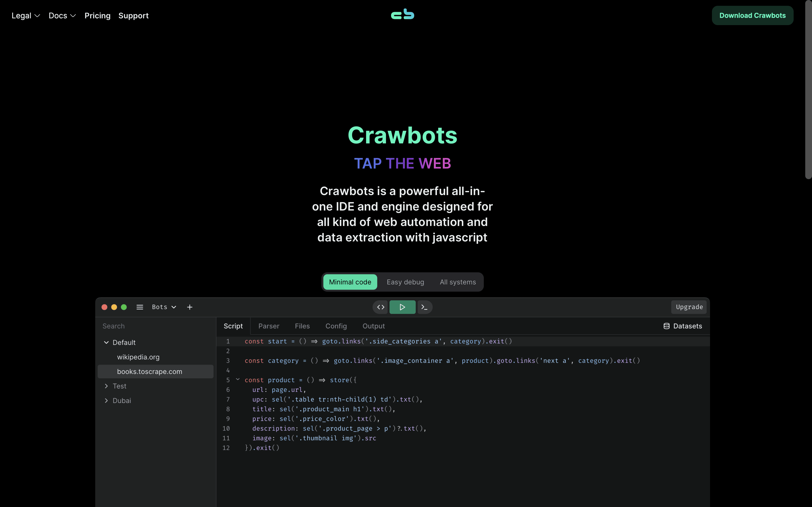
Task: Create a new bot with the plus icon
Action: pos(190,307)
